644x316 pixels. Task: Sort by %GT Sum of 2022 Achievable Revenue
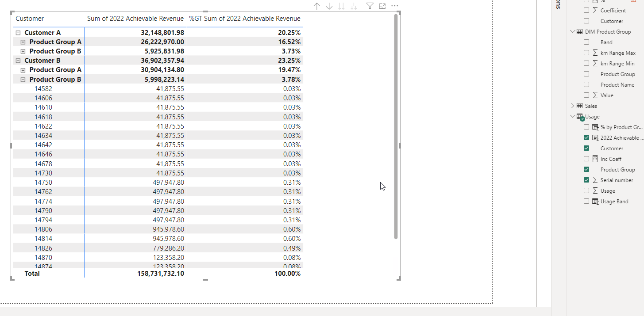click(245, 19)
